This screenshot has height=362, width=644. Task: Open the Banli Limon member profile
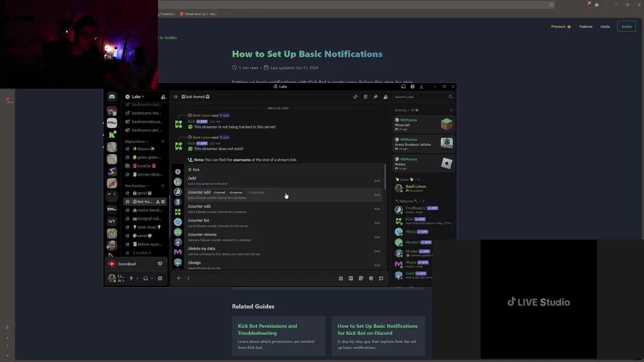(x=424, y=188)
